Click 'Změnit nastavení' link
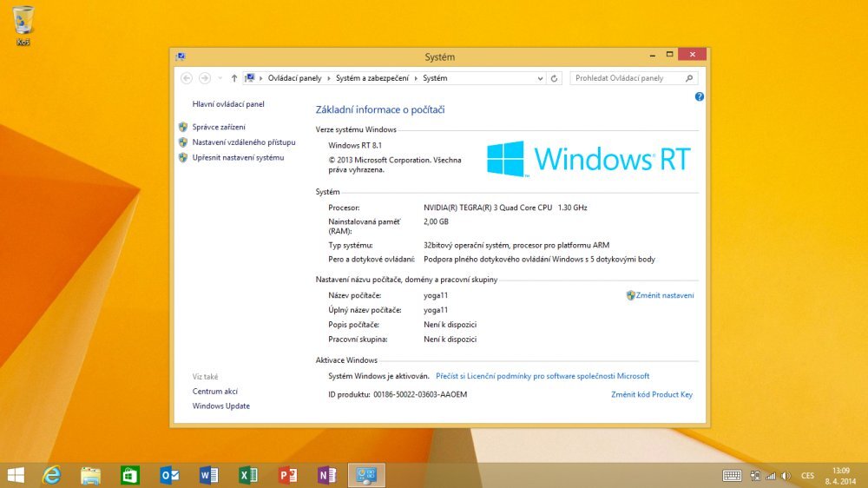868x488 pixels. coord(664,295)
